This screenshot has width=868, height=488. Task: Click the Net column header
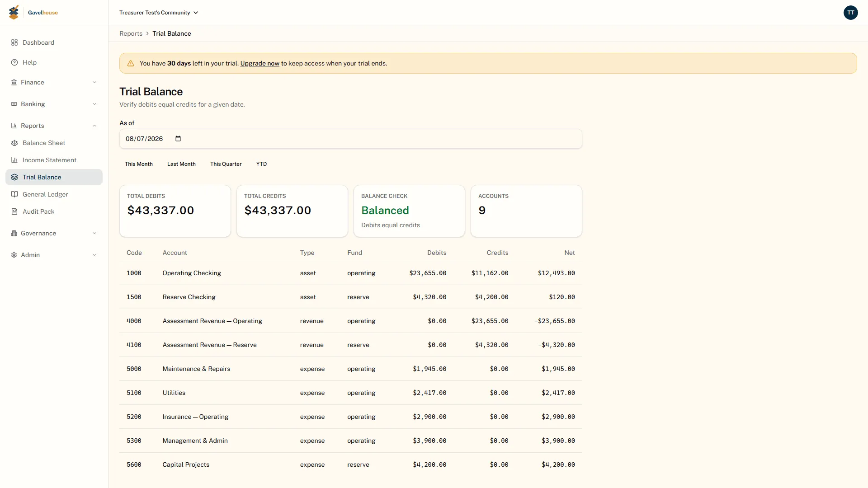[x=570, y=253]
